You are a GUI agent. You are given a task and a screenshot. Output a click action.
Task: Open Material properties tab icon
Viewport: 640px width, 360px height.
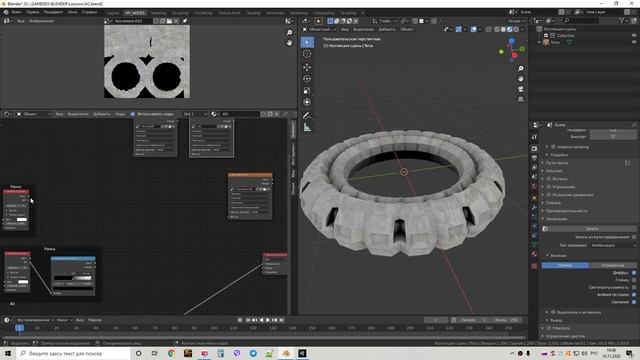click(x=534, y=254)
